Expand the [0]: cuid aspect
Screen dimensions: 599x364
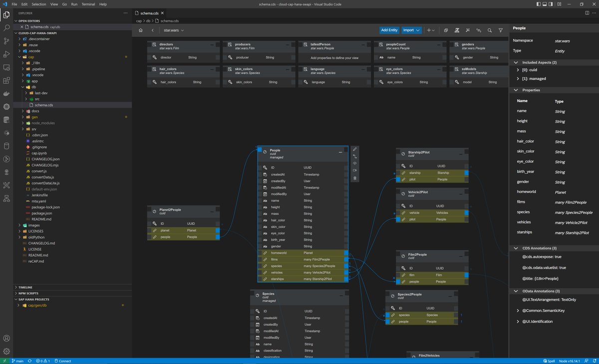coord(518,70)
